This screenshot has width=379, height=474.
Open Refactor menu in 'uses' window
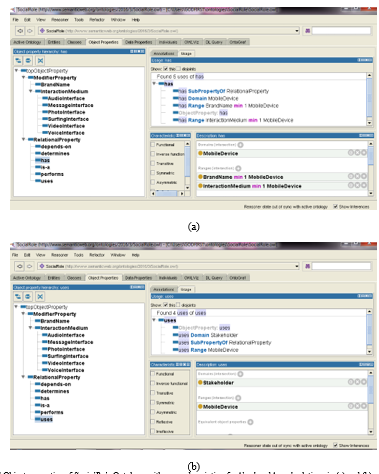point(97,255)
